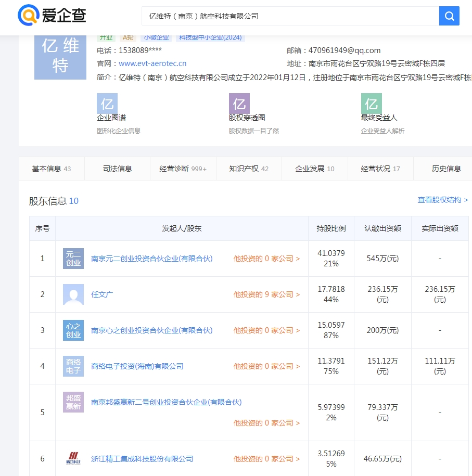Click the Aiqicha logo
The image size is (472, 476).
pyautogui.click(x=52, y=15)
